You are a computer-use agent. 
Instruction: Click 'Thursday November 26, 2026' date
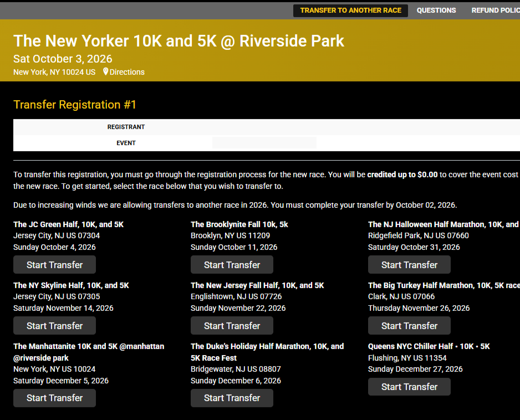[x=419, y=308]
